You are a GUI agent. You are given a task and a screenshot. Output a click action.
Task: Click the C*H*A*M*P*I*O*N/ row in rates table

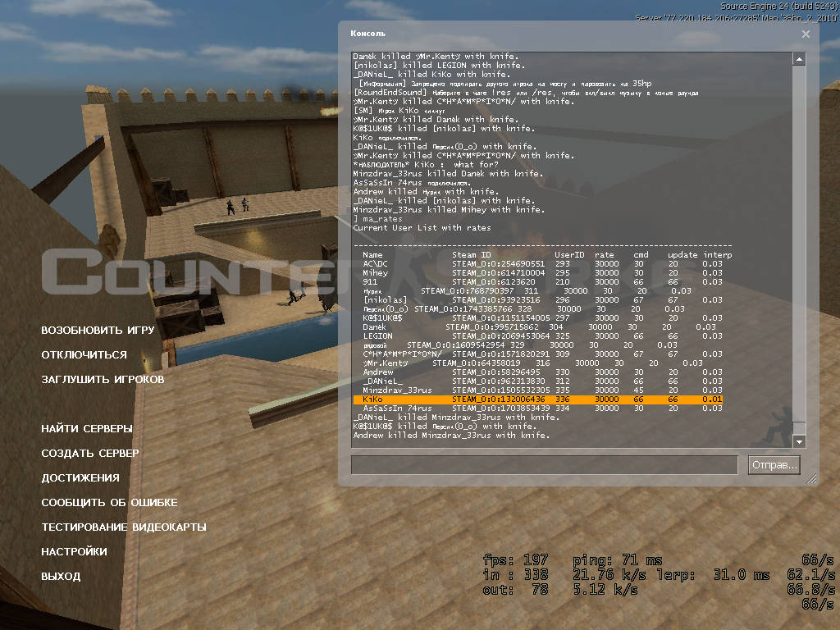[x=543, y=354]
